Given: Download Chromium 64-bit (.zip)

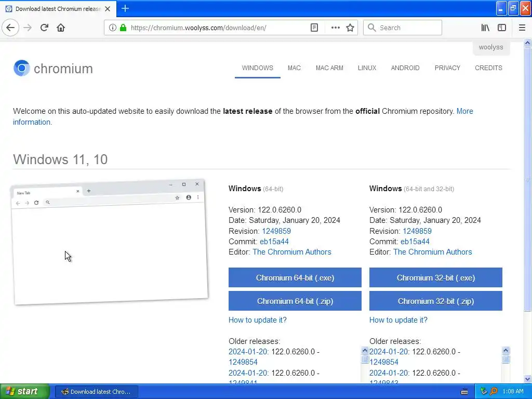Looking at the screenshot, I should [295, 301].
